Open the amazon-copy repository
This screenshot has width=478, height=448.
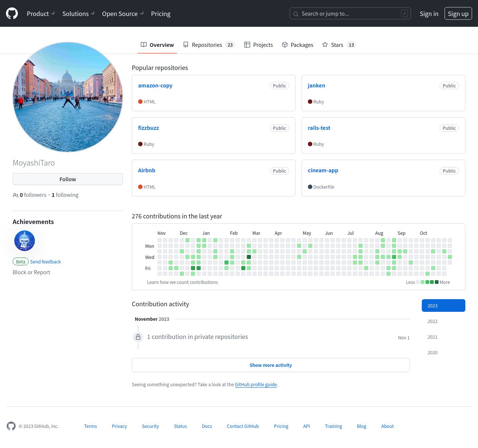155,86
